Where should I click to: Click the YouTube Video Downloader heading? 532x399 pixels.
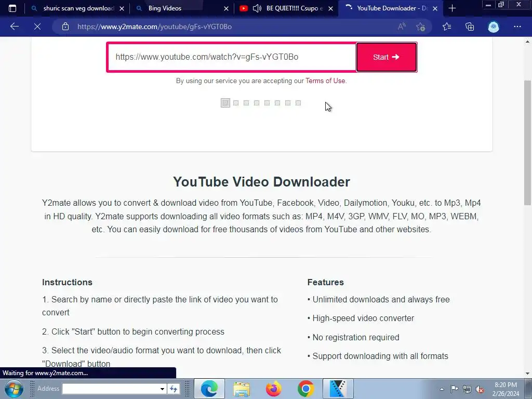click(262, 182)
